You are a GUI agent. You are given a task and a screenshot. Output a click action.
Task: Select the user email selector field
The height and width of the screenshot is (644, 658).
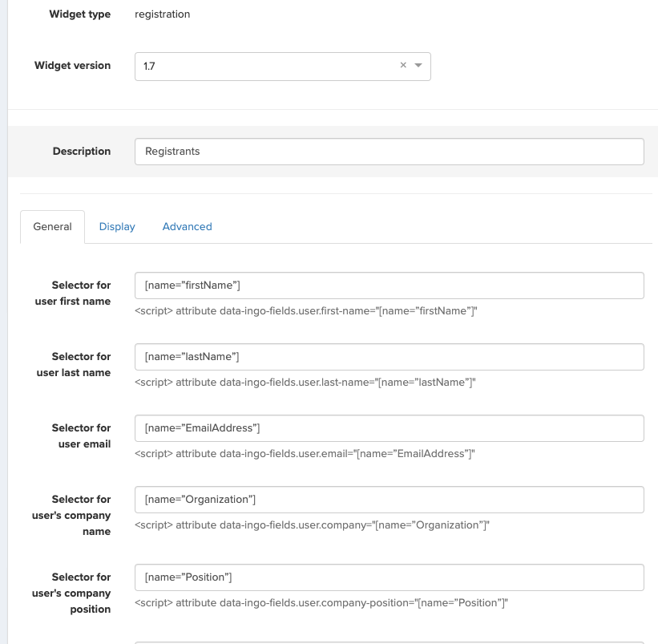(389, 427)
